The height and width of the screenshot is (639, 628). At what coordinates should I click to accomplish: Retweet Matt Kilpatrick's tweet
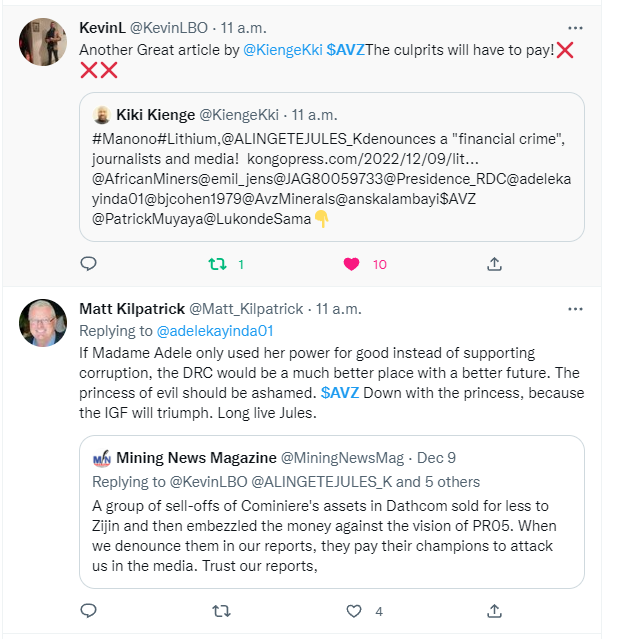(222, 611)
